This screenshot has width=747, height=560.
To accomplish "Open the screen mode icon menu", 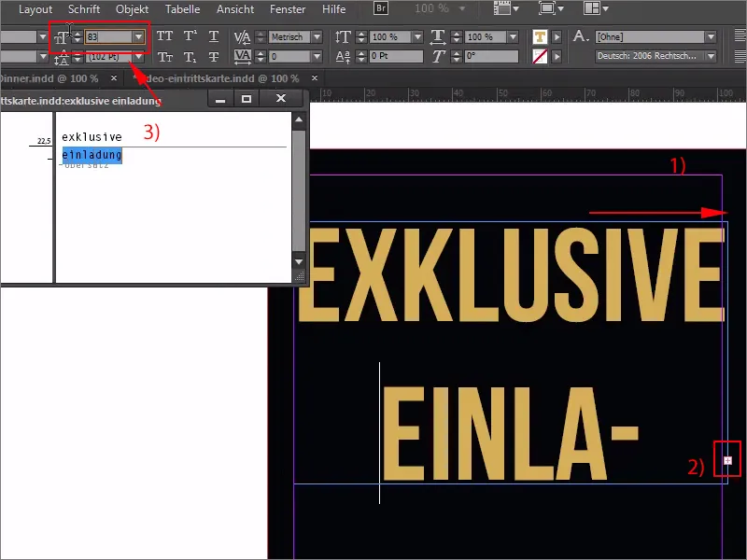I will pyautogui.click(x=551, y=8).
